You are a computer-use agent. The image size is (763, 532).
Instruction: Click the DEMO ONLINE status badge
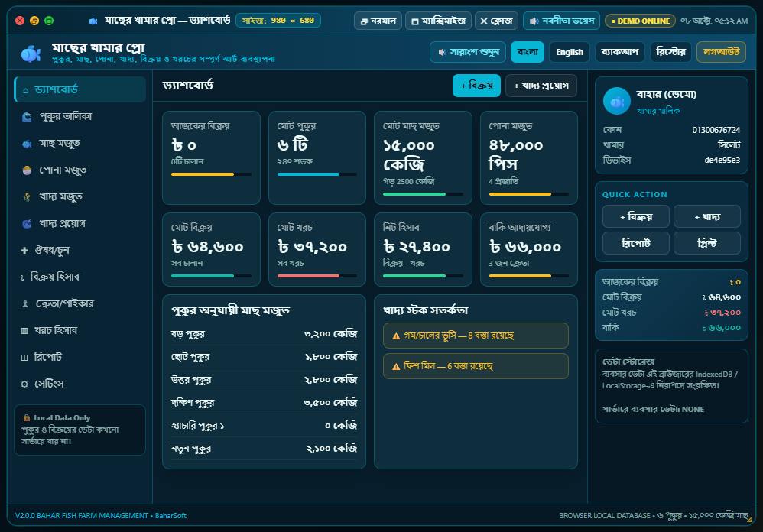(640, 21)
